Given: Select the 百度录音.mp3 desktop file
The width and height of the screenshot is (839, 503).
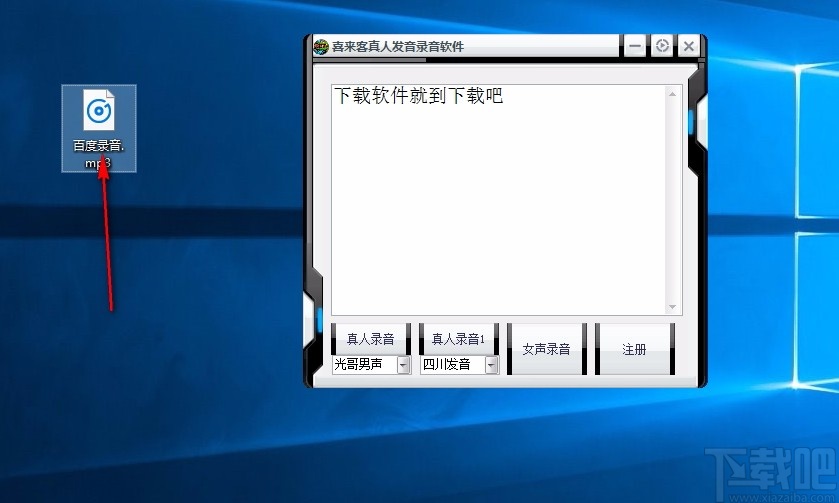Looking at the screenshot, I should [99, 128].
